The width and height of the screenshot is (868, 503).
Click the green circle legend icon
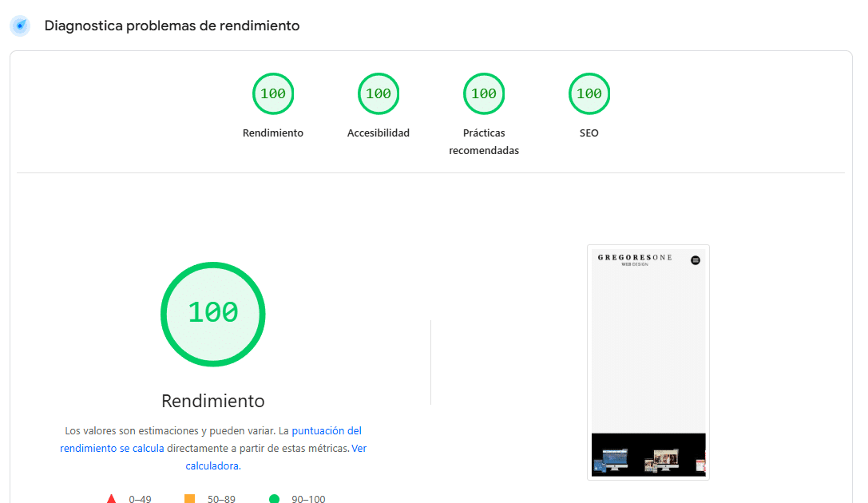pyautogui.click(x=274, y=499)
